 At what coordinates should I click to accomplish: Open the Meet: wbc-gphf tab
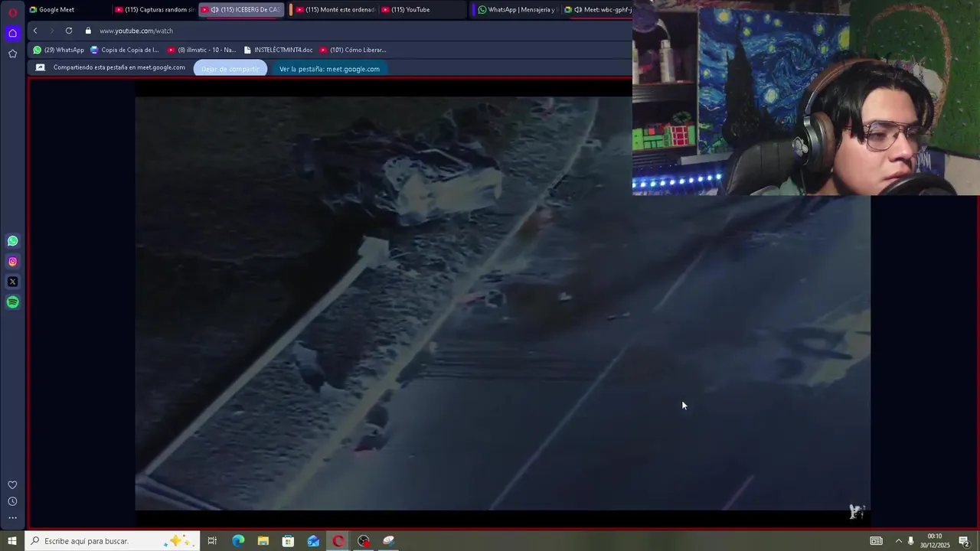[x=599, y=10]
